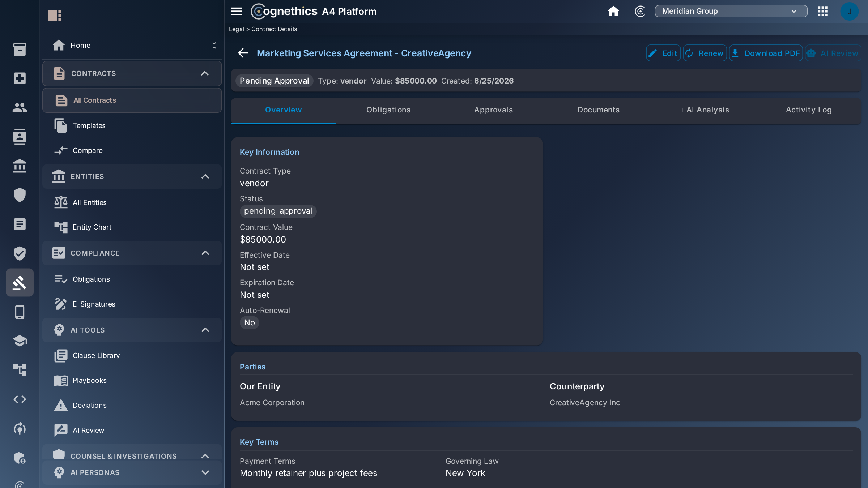Image resolution: width=868 pixels, height=488 pixels.
Task: Open the Meridian Group dropdown
Action: click(731, 11)
